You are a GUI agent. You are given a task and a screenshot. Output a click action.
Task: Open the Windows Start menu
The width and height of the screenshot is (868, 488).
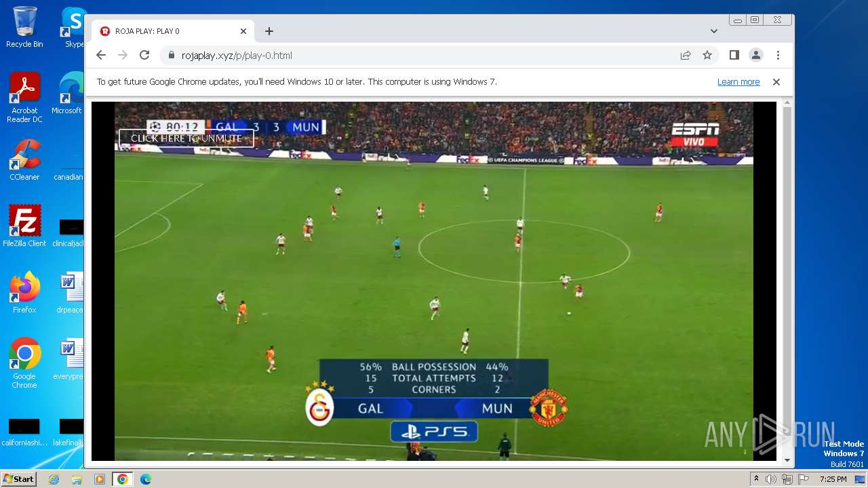pyautogui.click(x=19, y=479)
